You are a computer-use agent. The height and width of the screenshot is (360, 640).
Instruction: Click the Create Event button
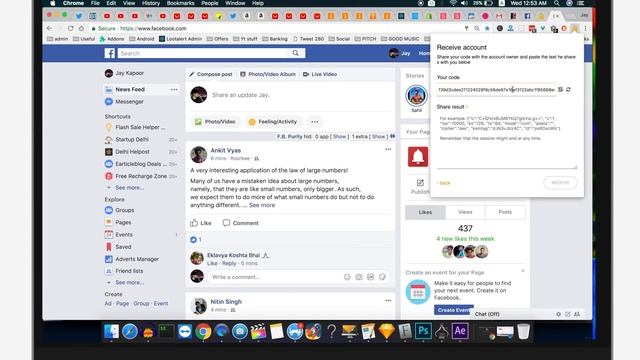coord(454,310)
